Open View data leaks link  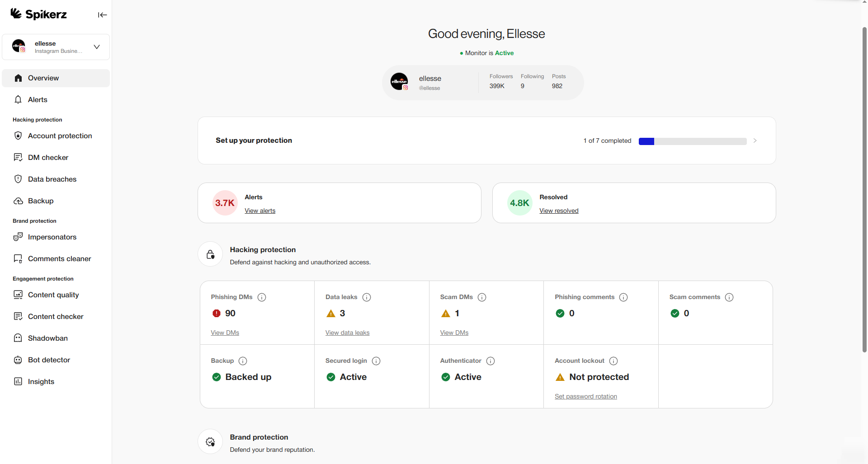pyautogui.click(x=347, y=333)
